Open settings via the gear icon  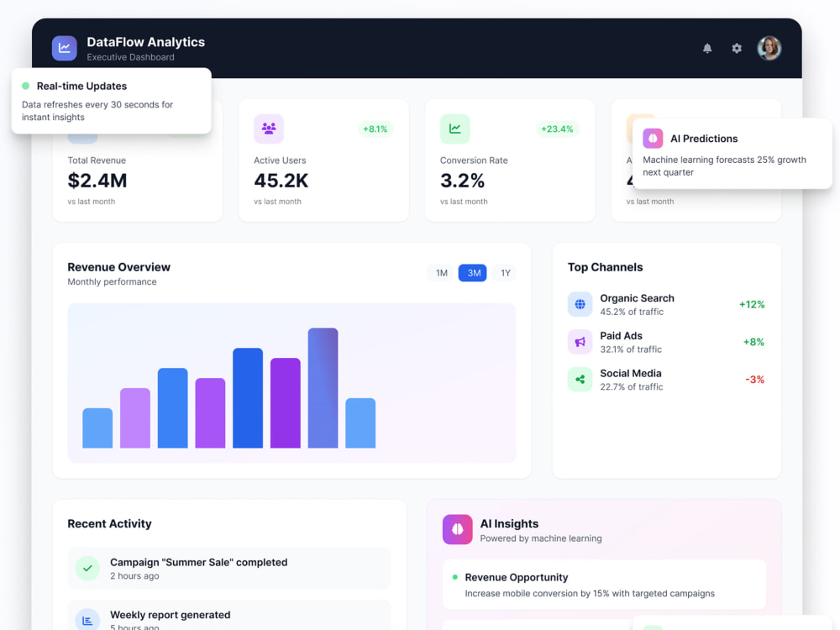click(x=737, y=48)
